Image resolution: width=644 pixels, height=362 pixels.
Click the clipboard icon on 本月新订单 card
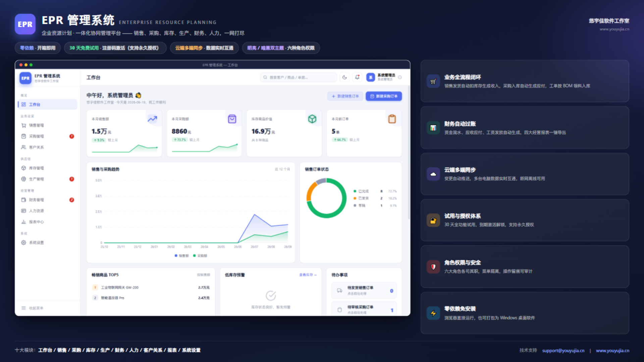coord(392,119)
